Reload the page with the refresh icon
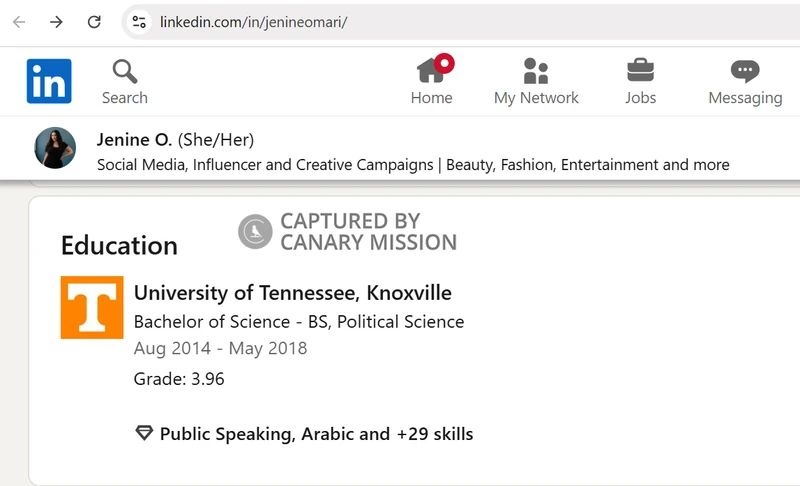The image size is (800, 486). point(94,22)
